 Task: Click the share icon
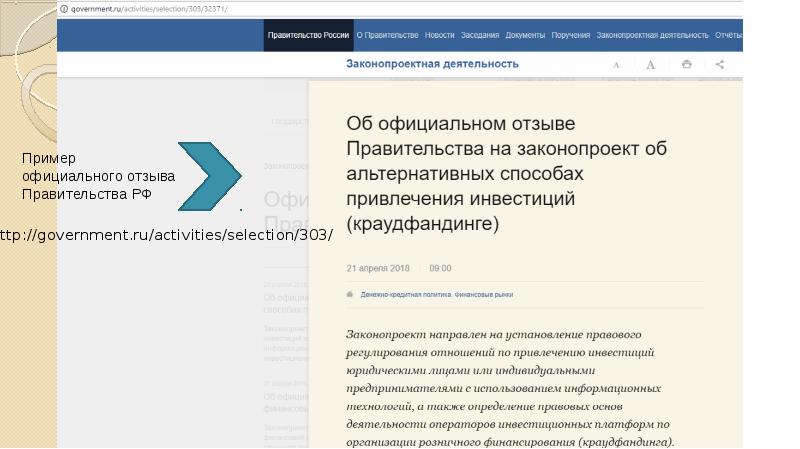coord(720,65)
